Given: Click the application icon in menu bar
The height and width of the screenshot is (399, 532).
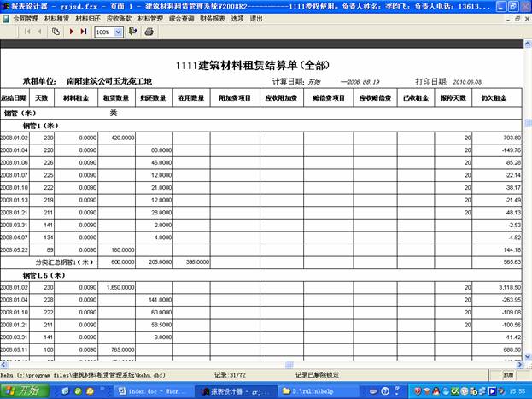Looking at the screenshot, I should point(6,16).
